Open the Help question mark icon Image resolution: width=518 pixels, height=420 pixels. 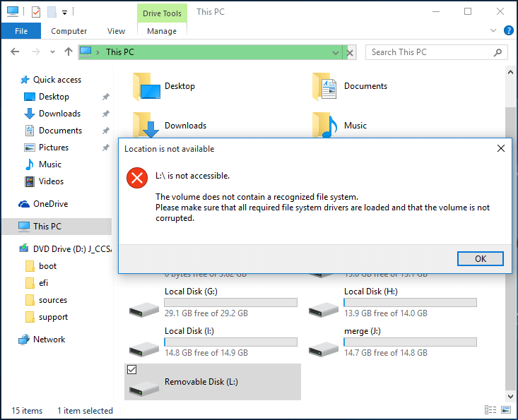point(508,30)
